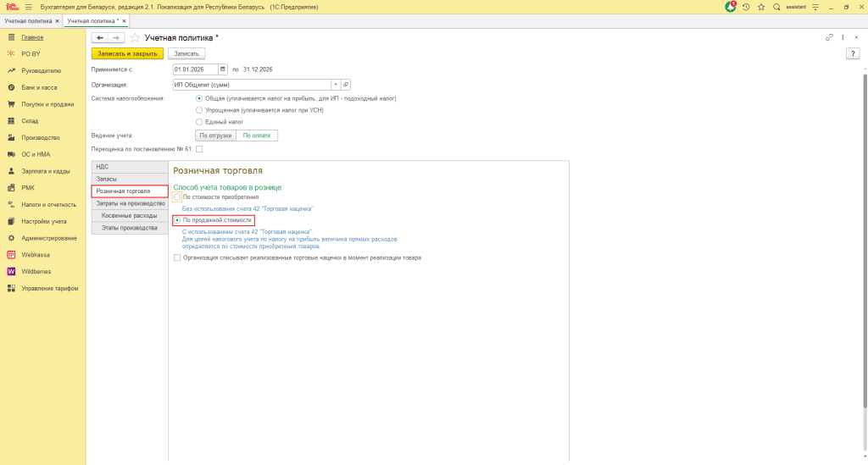Enable Переоценка по постановлению № 61 checkbox

coord(199,149)
